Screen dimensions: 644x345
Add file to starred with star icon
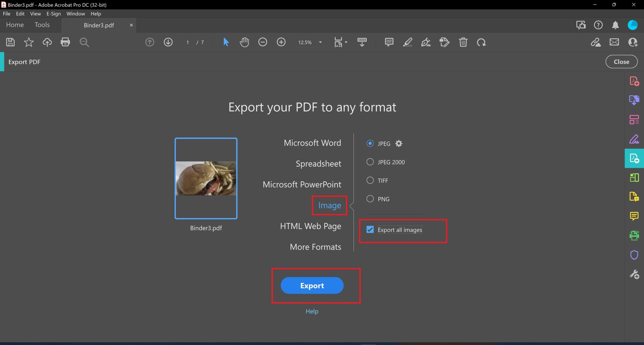coord(29,42)
